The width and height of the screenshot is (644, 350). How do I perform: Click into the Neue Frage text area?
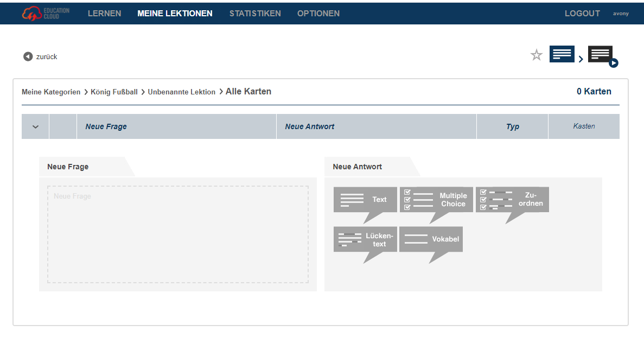(x=177, y=234)
